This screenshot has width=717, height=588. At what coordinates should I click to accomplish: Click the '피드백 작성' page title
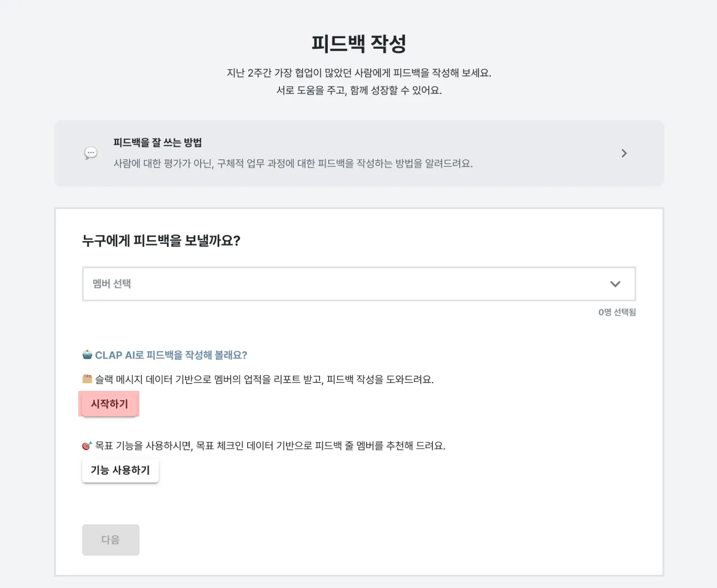pos(359,44)
